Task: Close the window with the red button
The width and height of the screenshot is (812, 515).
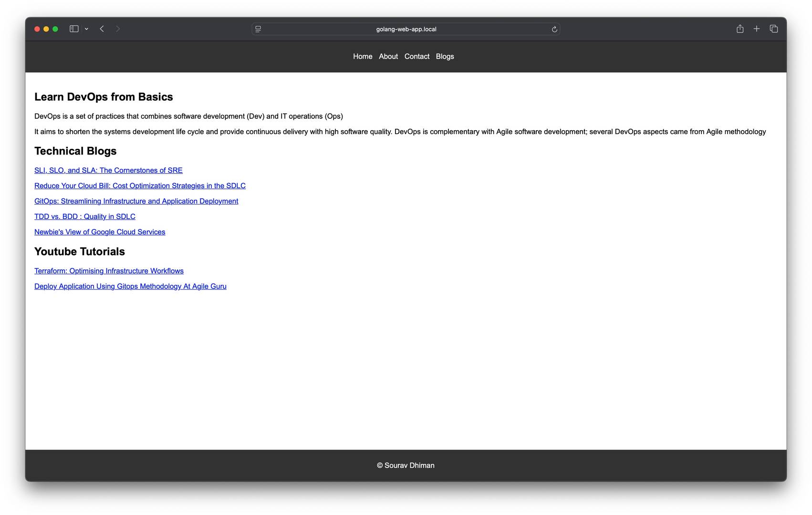Action: click(37, 29)
